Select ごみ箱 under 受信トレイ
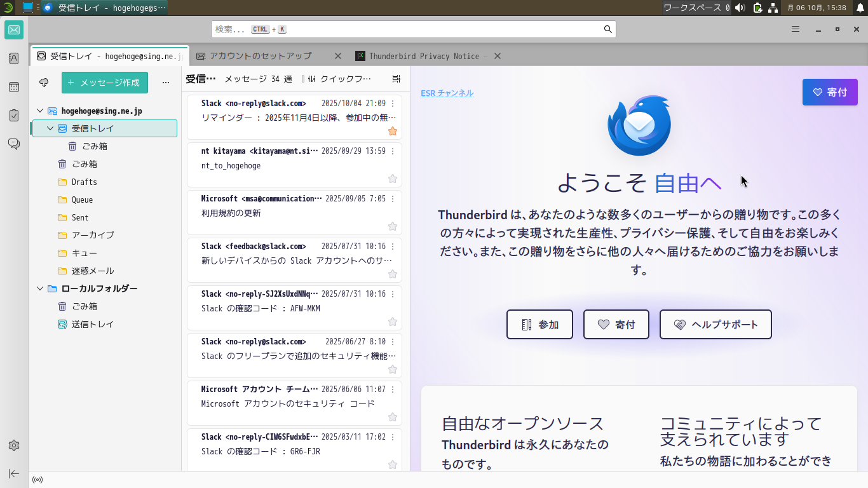This screenshot has width=868, height=488. [x=105, y=146]
